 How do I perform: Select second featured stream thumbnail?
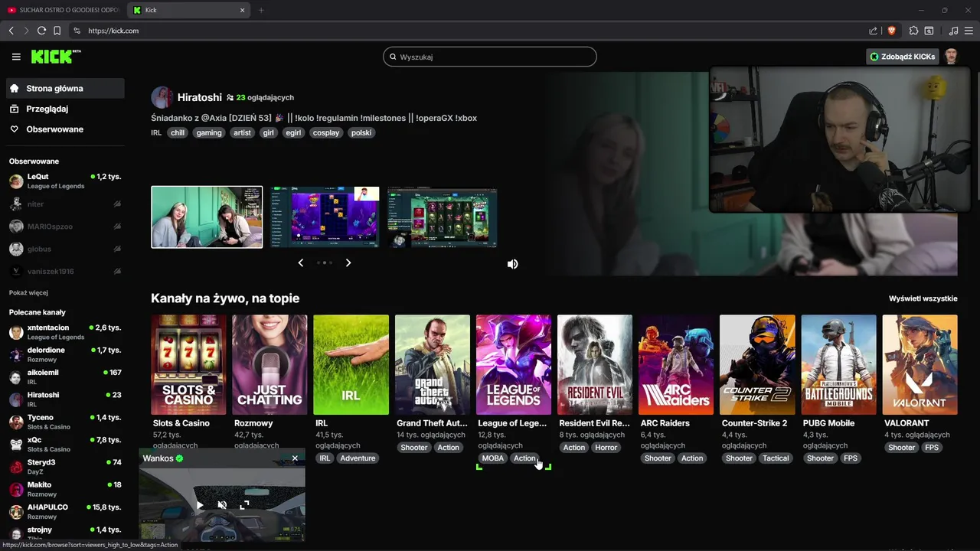pos(325,217)
